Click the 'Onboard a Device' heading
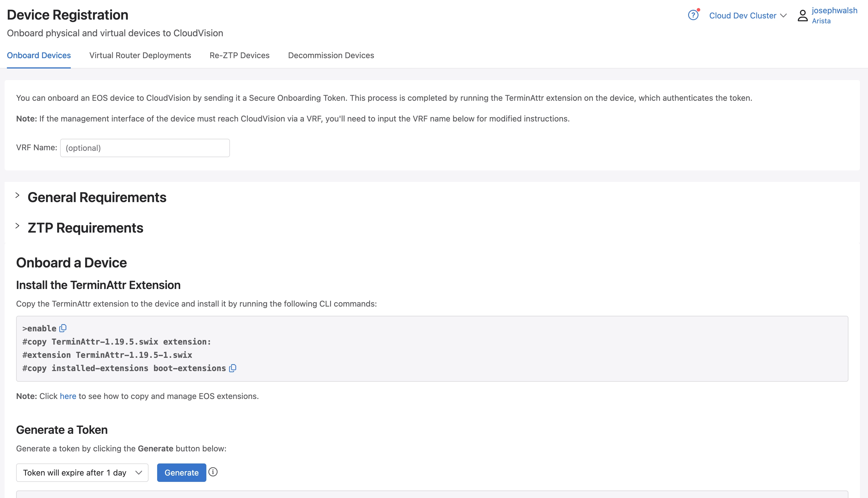This screenshot has height=498, width=868. pyautogui.click(x=71, y=263)
